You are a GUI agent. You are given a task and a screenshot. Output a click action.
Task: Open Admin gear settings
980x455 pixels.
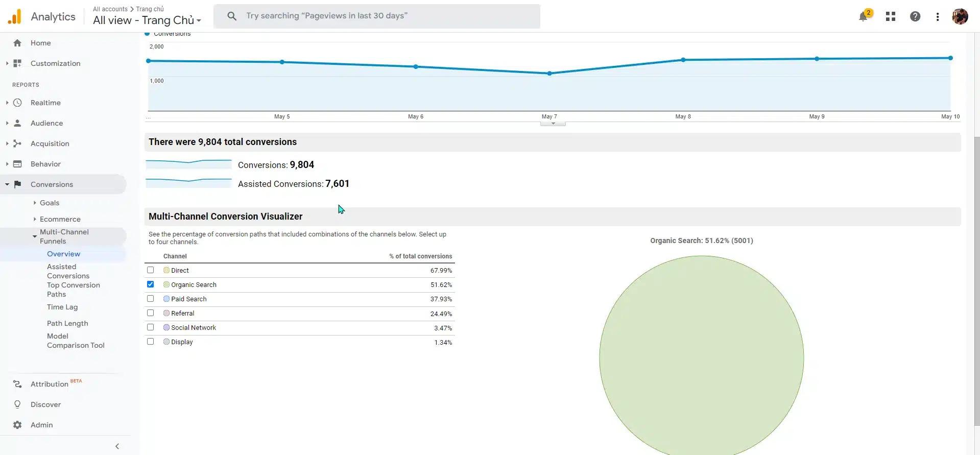click(x=41, y=425)
